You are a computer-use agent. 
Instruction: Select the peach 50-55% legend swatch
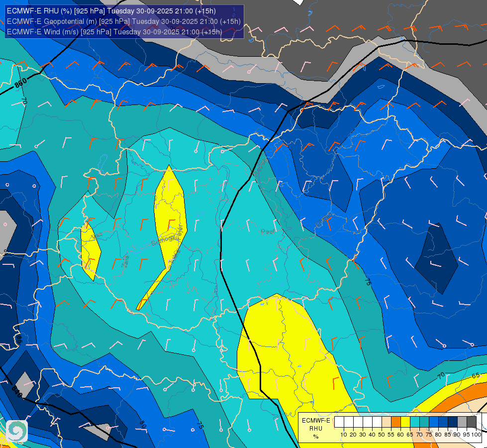coord(387,422)
